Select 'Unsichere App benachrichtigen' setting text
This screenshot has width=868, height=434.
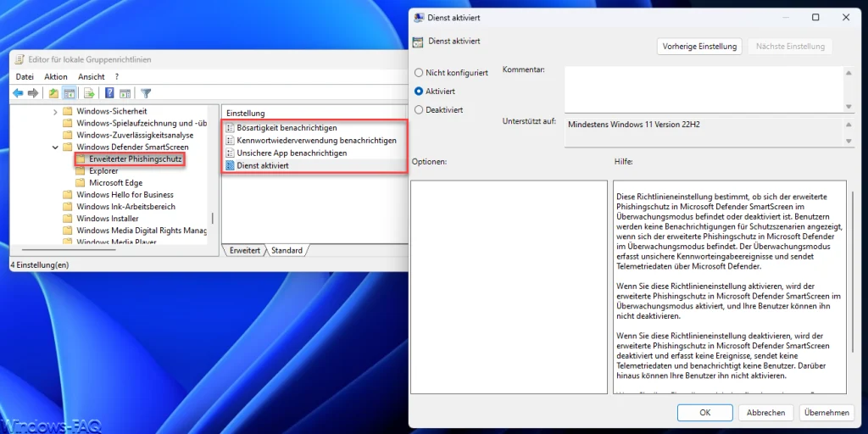coord(292,153)
